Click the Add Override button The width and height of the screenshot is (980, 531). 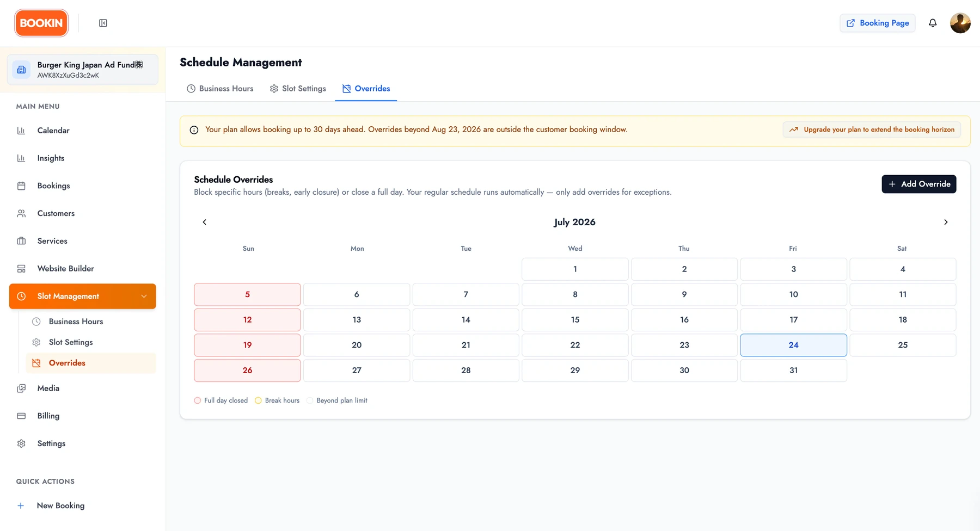coord(919,184)
